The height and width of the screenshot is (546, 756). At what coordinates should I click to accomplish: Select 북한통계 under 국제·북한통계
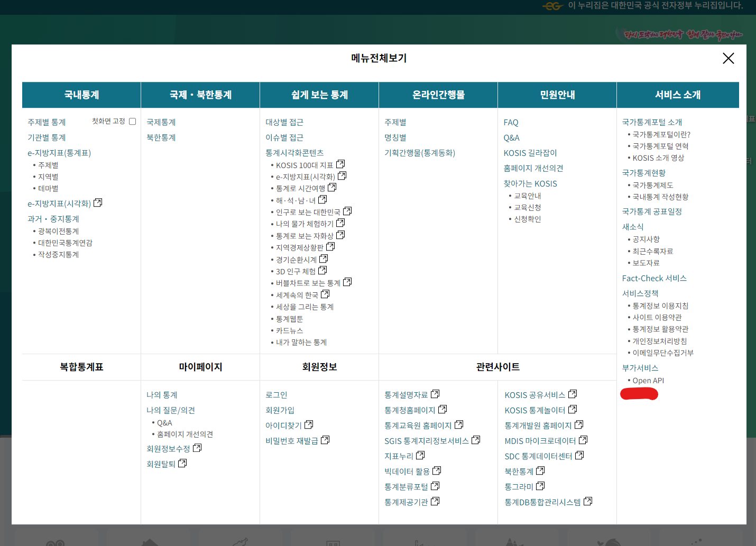[160, 137]
